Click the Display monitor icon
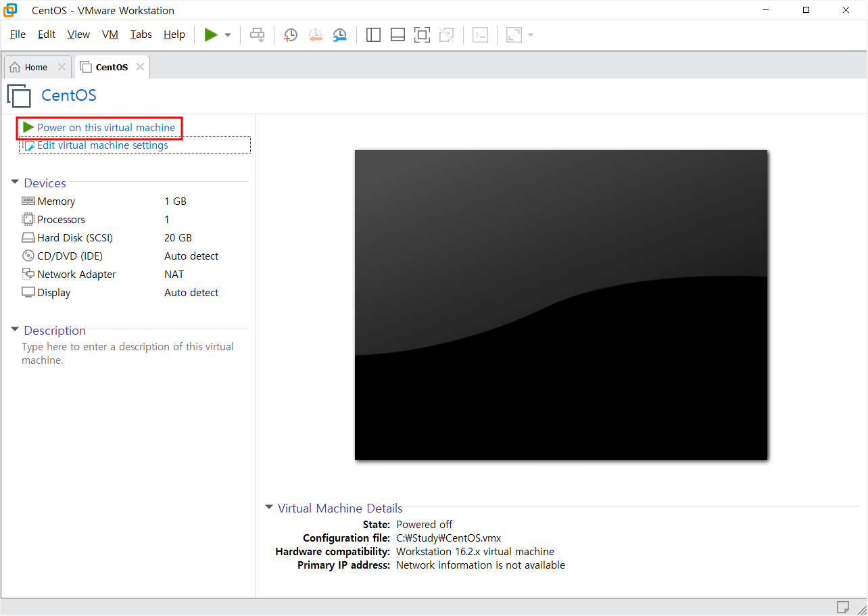Image resolution: width=868 pixels, height=616 pixels. pyautogui.click(x=28, y=292)
